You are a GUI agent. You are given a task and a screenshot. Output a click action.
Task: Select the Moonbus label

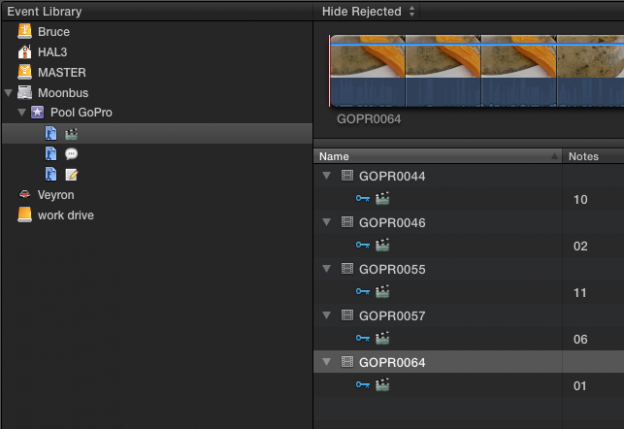pos(63,93)
